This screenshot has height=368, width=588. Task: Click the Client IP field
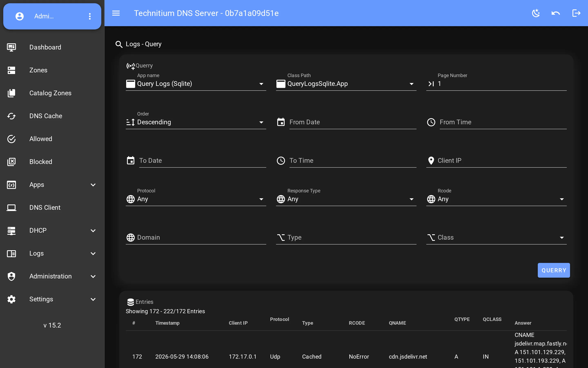tap(496, 161)
